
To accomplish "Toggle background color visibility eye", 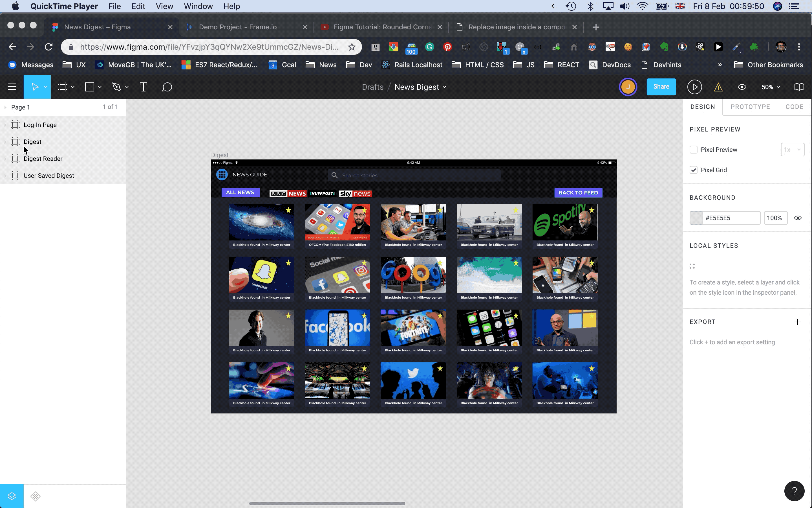I will pyautogui.click(x=798, y=218).
